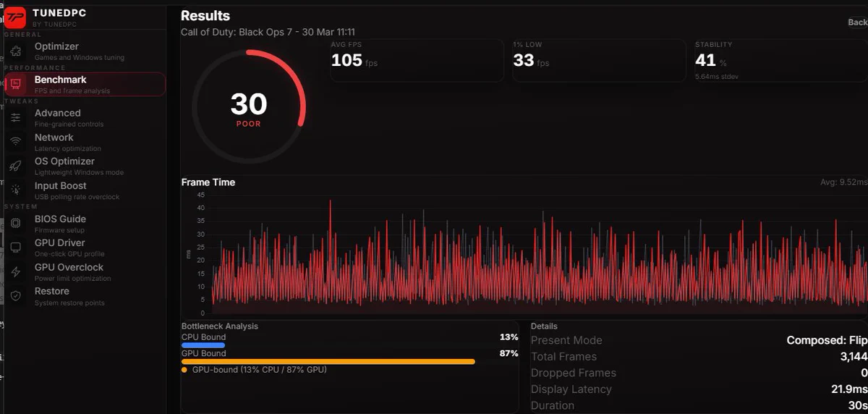Click the Stability 41% card
The width and height of the screenshot is (868, 414).
pos(781,60)
